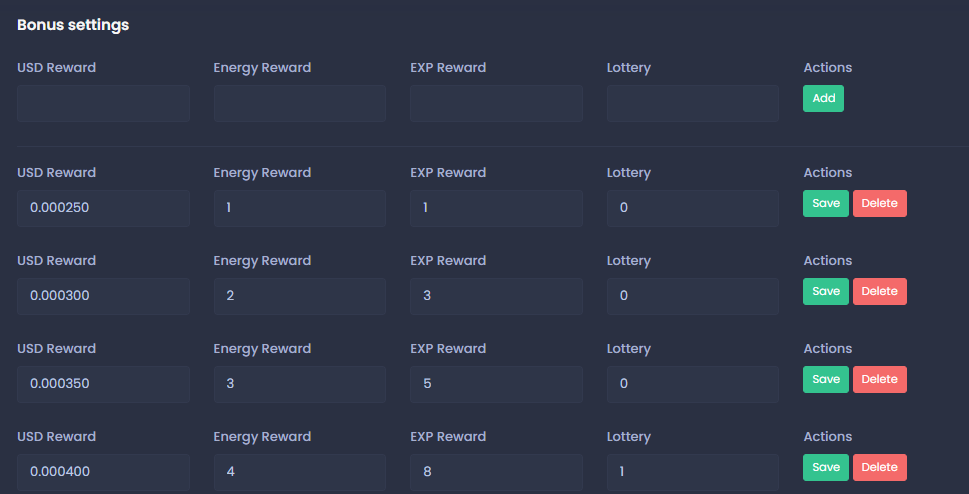The width and height of the screenshot is (969, 494).
Task: Save the 0.000300 USD reward row
Action: point(826,291)
